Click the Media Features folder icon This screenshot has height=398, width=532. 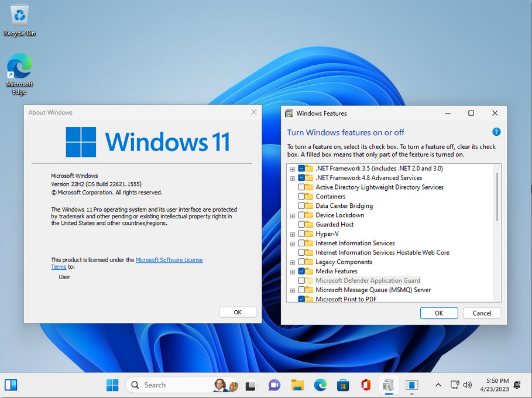[x=309, y=271]
